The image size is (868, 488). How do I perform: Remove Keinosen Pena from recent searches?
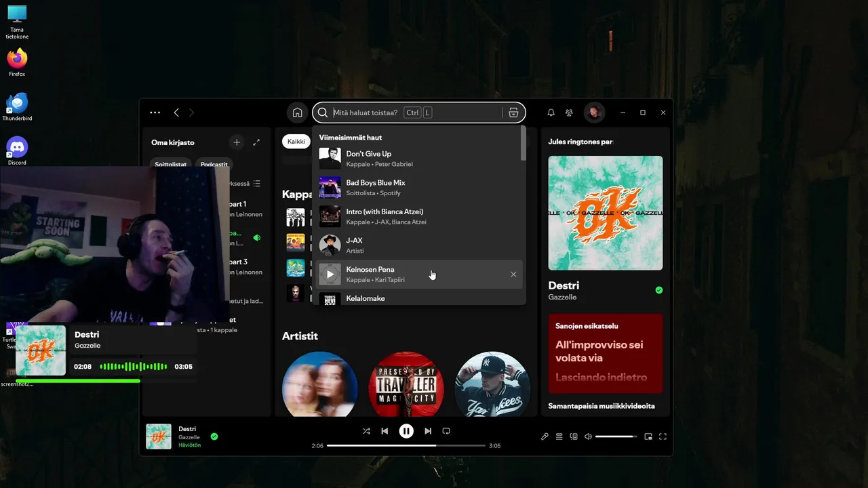[513, 274]
